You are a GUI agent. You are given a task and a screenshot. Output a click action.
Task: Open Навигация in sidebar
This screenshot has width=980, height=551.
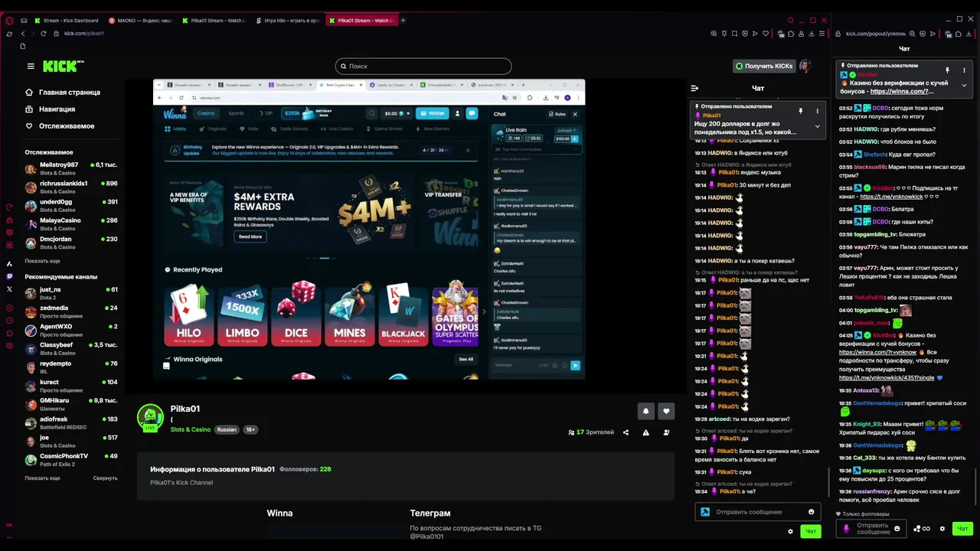[x=50, y=109]
